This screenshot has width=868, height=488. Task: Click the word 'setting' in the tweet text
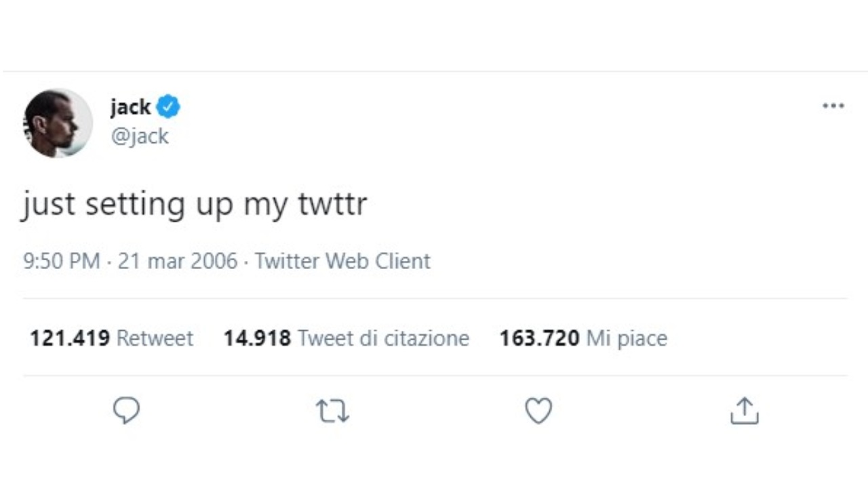pos(134,204)
